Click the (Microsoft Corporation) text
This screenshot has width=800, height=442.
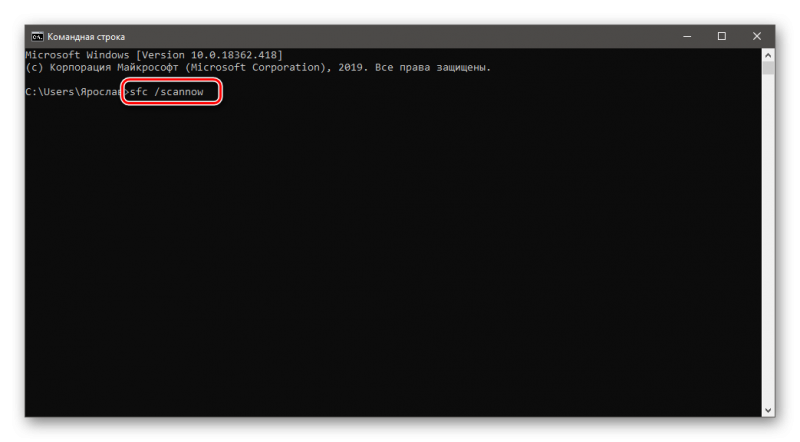(255, 67)
